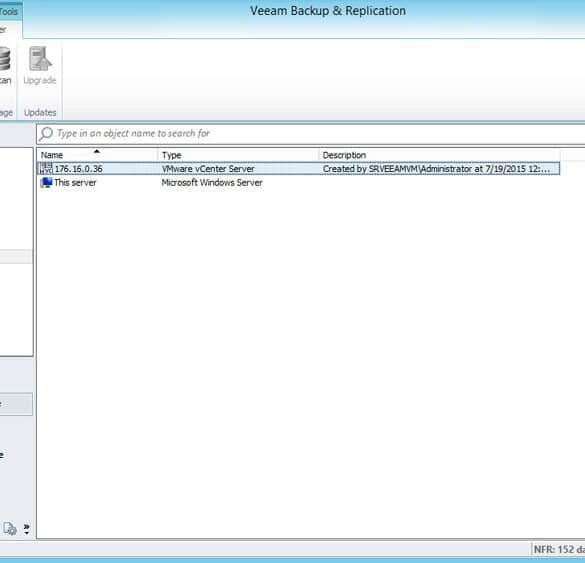The width and height of the screenshot is (585, 563).
Task: Click the document-gear icon at the navigation pane bottom
Action: coord(10,529)
